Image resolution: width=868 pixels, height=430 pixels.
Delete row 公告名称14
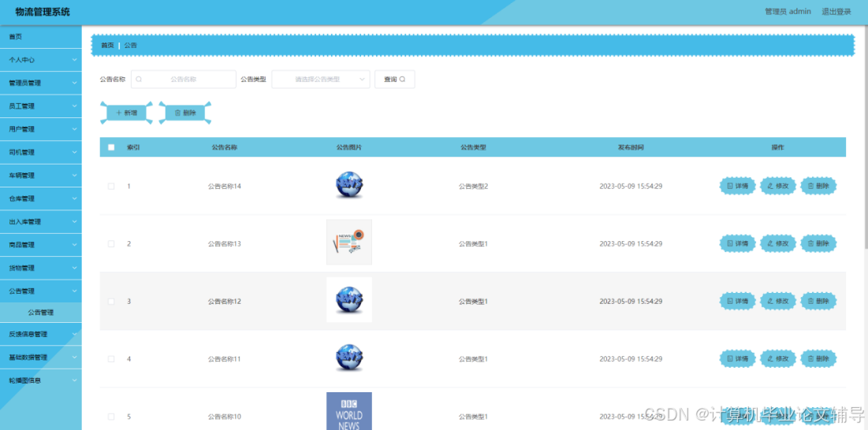818,187
